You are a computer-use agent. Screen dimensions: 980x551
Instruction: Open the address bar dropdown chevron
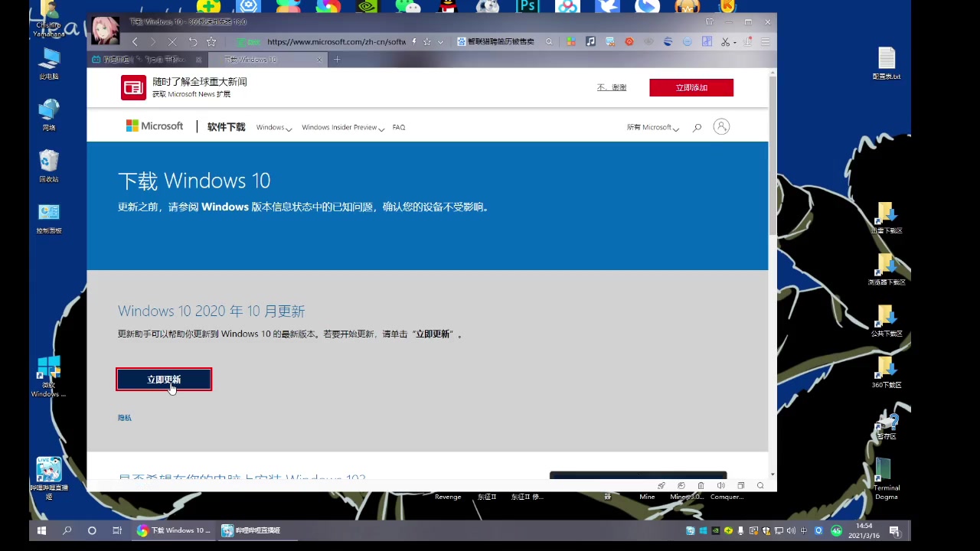440,42
